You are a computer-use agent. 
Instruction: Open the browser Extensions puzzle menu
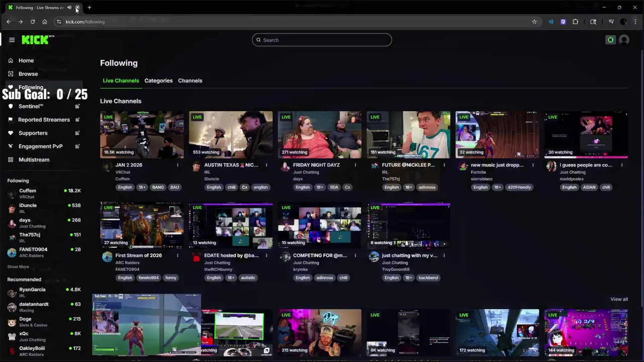[576, 22]
